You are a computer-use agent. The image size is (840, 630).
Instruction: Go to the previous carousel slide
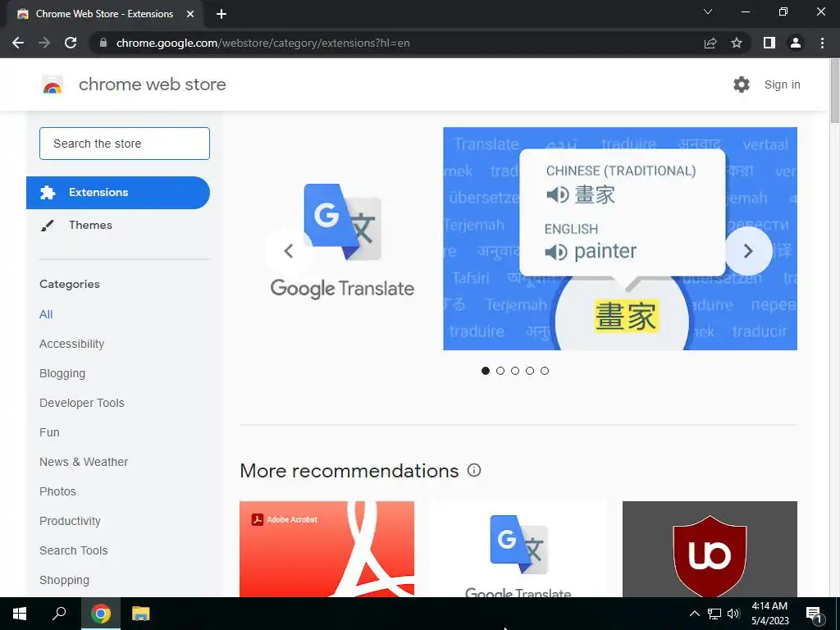[x=289, y=251]
